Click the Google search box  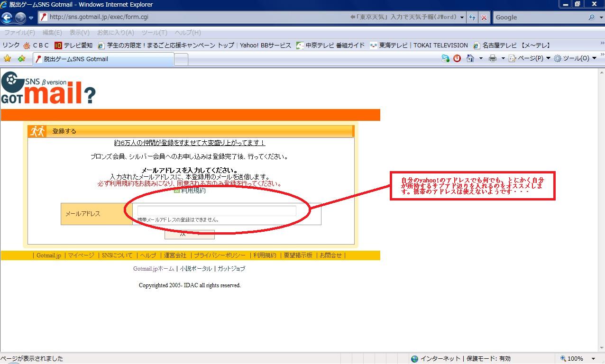[539, 17]
